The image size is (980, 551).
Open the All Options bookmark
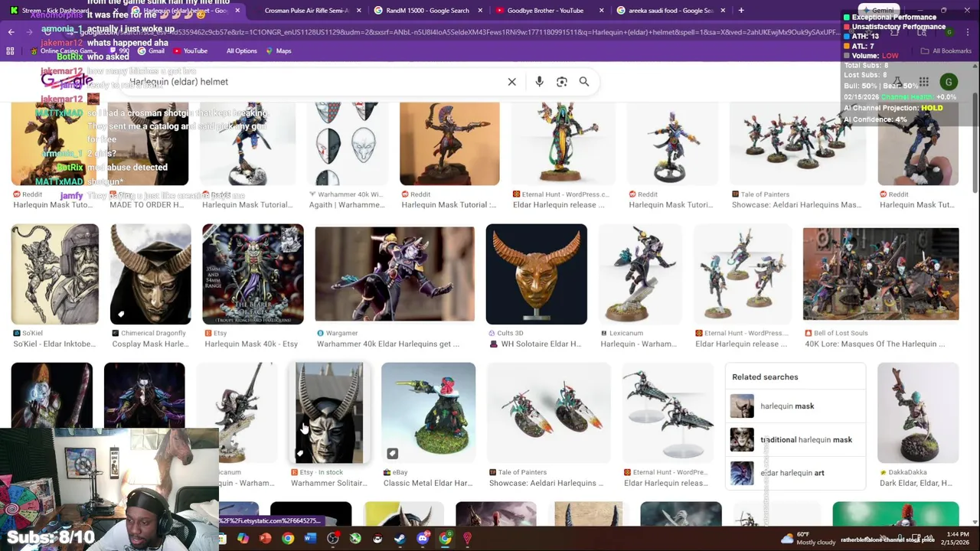(x=241, y=51)
